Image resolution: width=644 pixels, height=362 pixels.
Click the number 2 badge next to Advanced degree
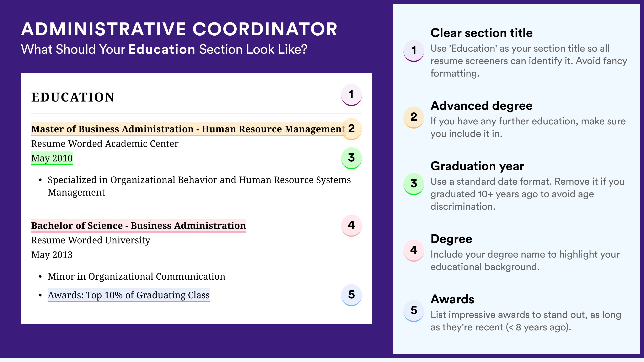[x=414, y=117]
